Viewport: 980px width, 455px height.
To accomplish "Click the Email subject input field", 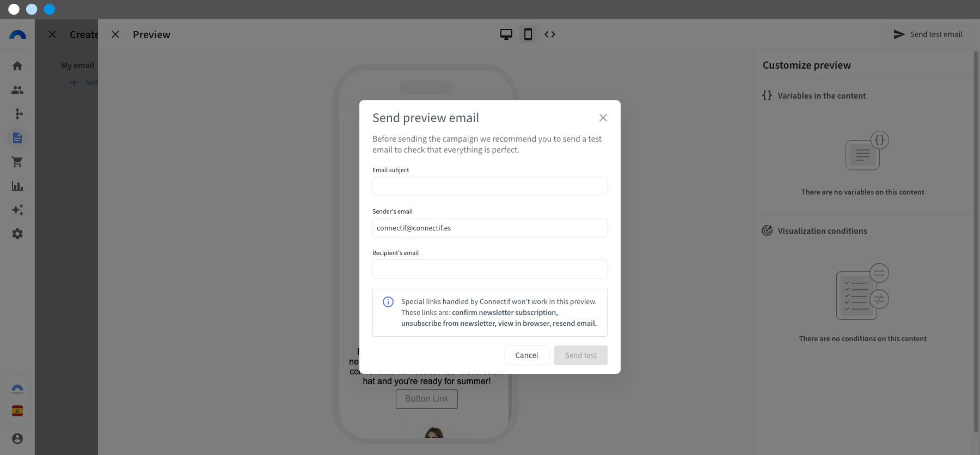I will 490,186.
